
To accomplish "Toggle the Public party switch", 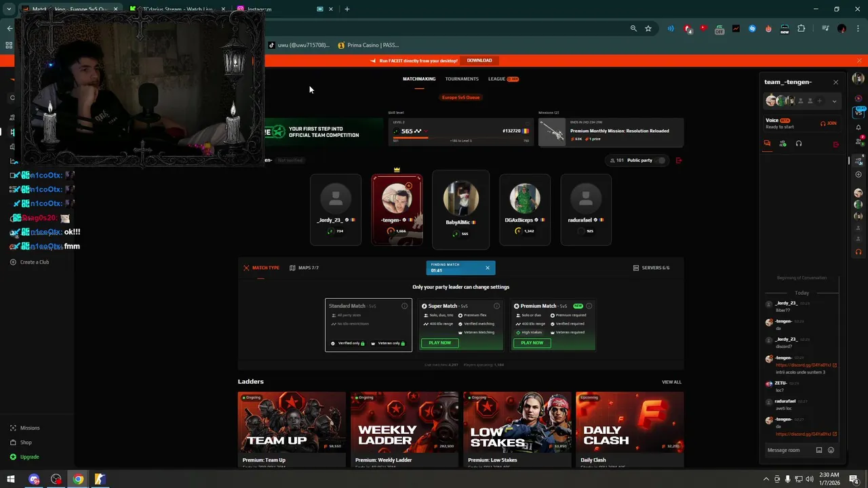I will (661, 161).
